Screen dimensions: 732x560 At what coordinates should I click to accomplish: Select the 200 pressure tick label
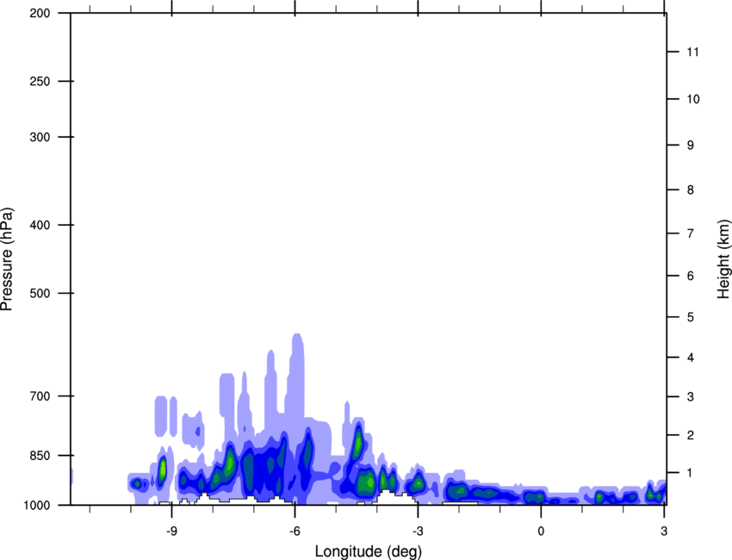tap(40, 13)
